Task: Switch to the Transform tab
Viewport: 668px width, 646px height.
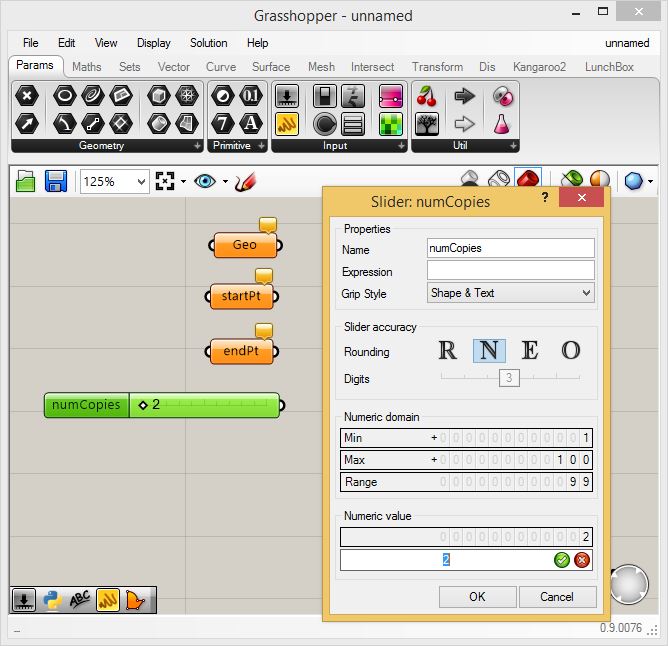Action: pos(437,67)
